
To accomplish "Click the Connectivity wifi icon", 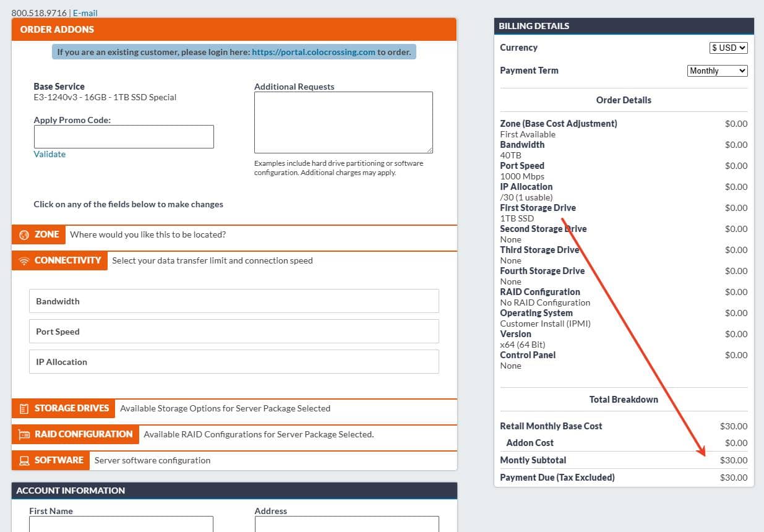I will coord(24,261).
